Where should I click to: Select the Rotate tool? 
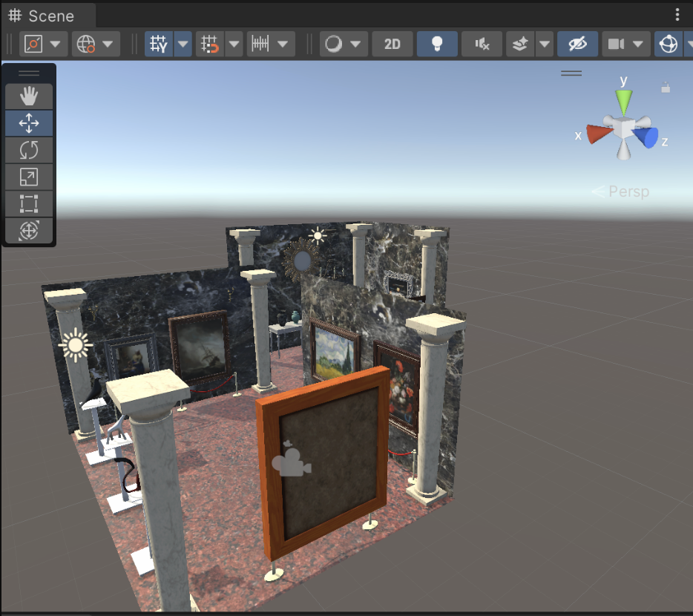[29, 150]
